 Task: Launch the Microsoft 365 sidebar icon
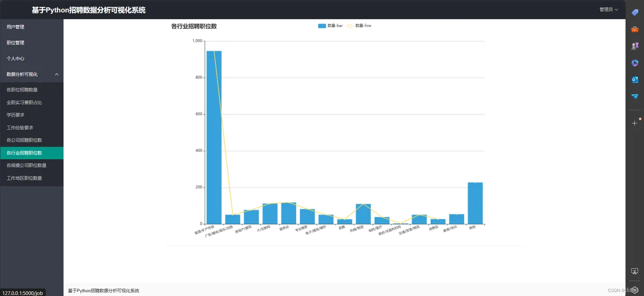tap(635, 63)
